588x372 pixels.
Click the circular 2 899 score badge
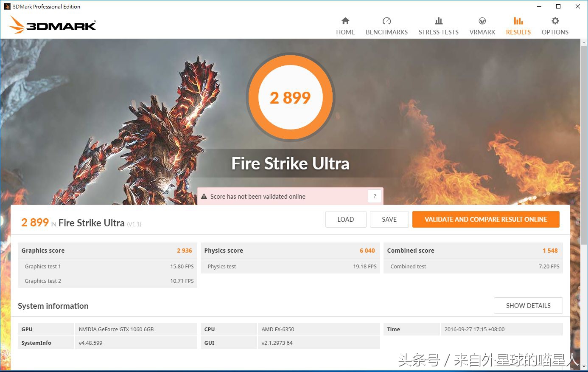(290, 97)
